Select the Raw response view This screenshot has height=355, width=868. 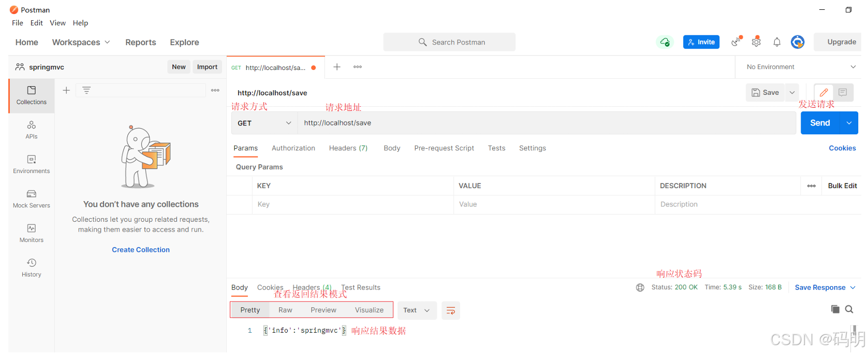285,310
